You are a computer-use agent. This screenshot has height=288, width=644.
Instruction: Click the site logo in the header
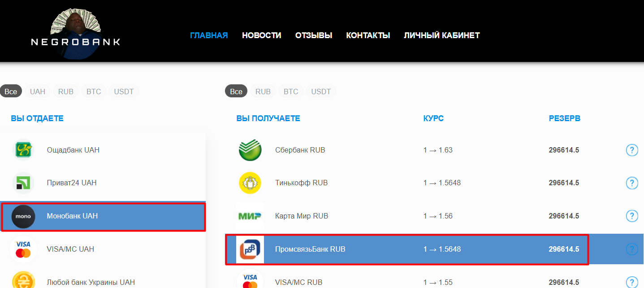tap(75, 34)
